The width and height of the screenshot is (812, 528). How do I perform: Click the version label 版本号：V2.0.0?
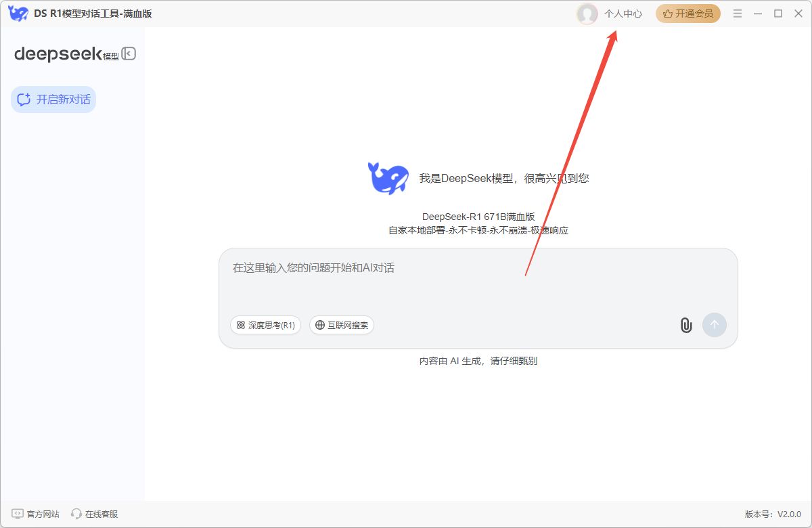tap(773, 514)
